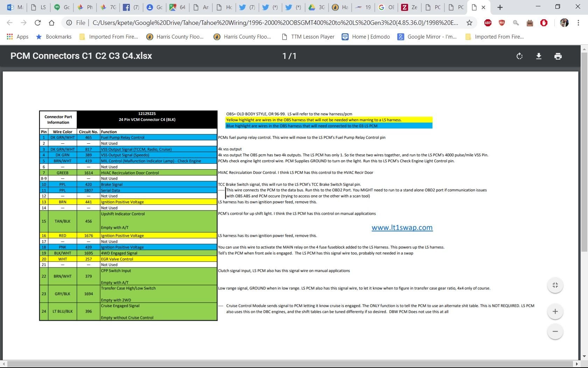Screen dimensions: 588x368
Task: Click the horizontal scrollbar at the bottom
Action: (x=290, y=364)
